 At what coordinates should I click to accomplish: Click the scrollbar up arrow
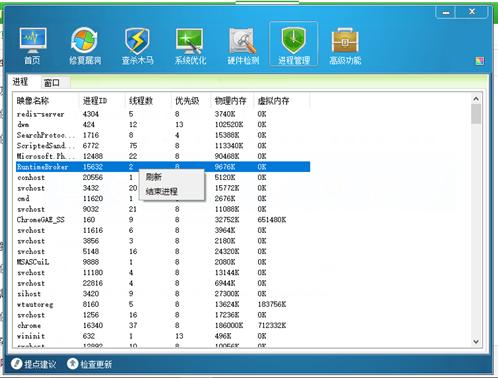pos(476,99)
